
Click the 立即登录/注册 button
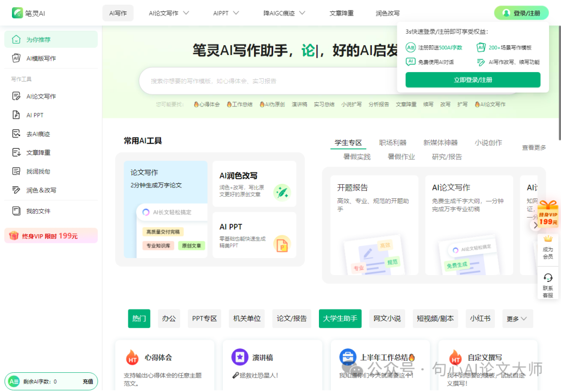[473, 80]
